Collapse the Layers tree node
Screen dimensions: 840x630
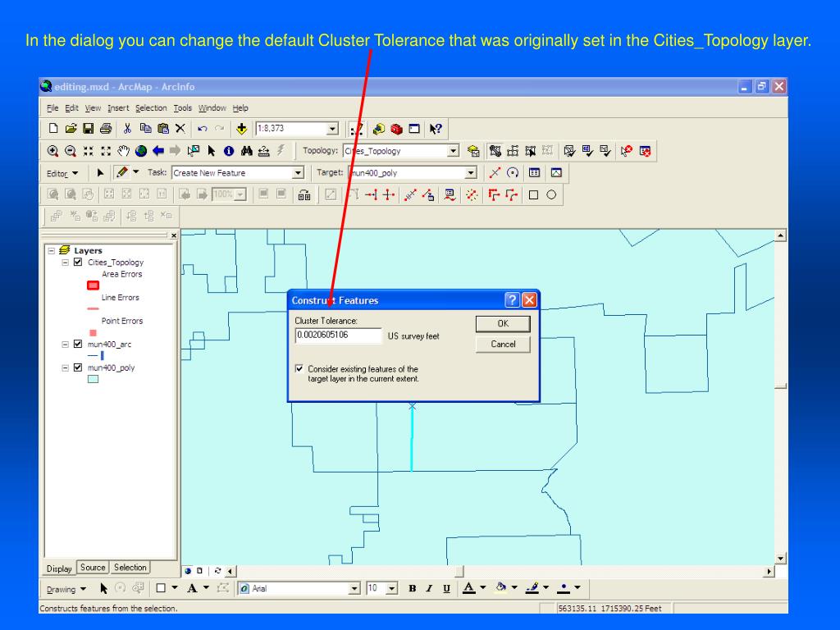[52, 250]
